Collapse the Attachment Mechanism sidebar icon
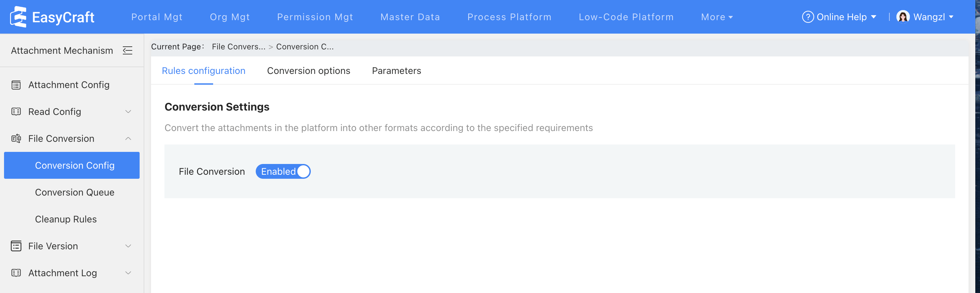The width and height of the screenshot is (980, 293). (128, 50)
